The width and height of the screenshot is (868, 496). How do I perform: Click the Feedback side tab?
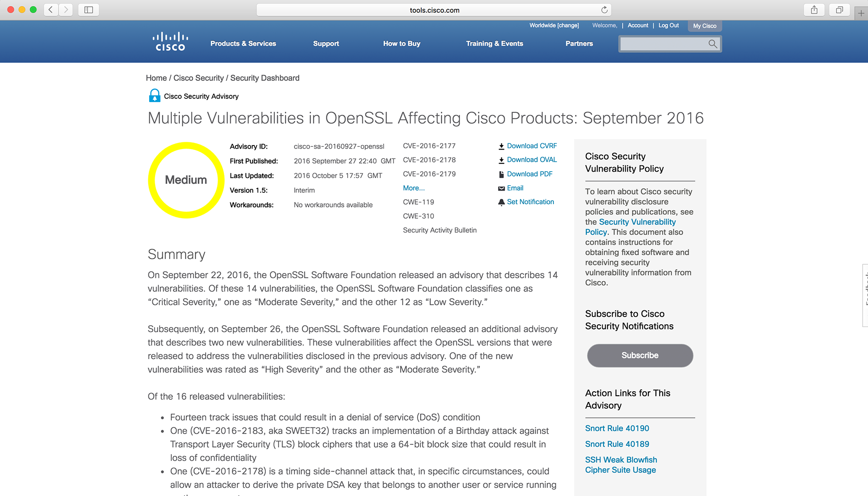tap(865, 295)
